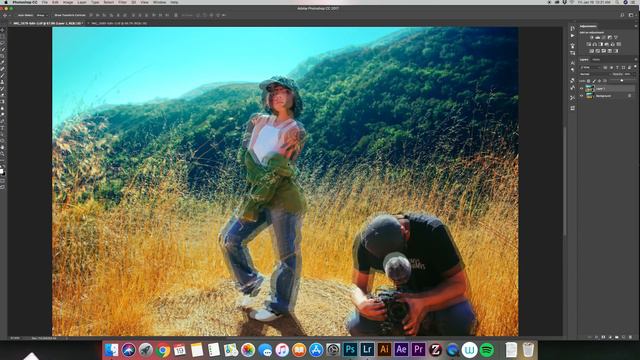Add a Black & White adjustment layer
The width and height of the screenshot is (640, 360).
pyautogui.click(x=601, y=44)
